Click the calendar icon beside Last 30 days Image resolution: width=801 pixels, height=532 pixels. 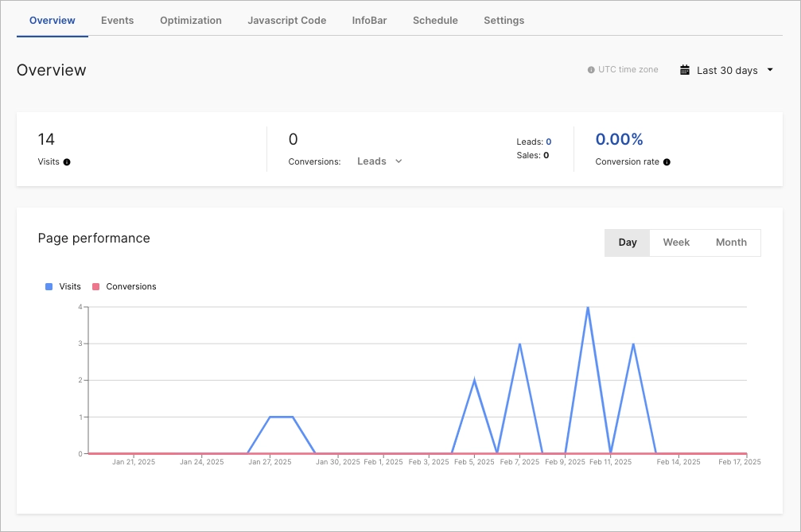(683, 69)
